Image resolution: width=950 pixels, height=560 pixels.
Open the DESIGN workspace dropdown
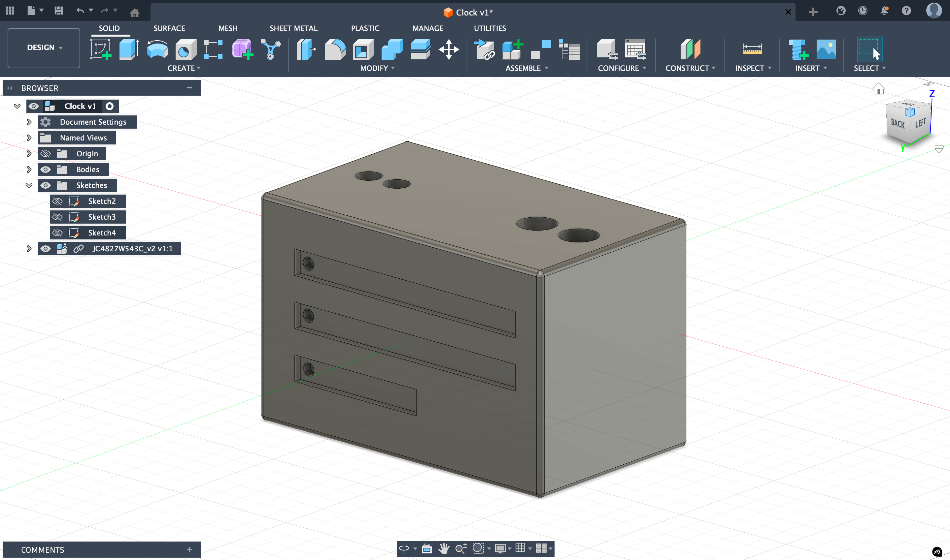[x=44, y=47]
